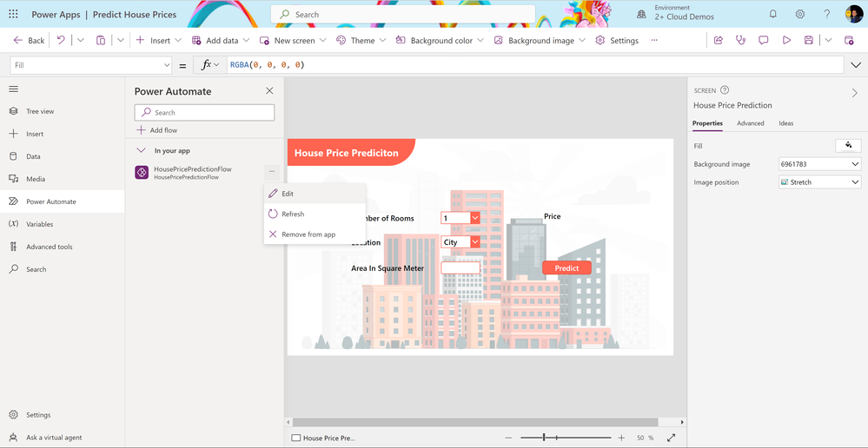The height and width of the screenshot is (448, 868).
Task: Click the Back arrow button
Action: 29,41
